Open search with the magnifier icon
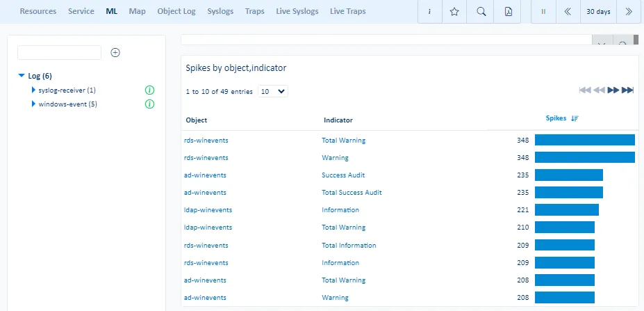The height and width of the screenshot is (311, 644). coord(481,12)
